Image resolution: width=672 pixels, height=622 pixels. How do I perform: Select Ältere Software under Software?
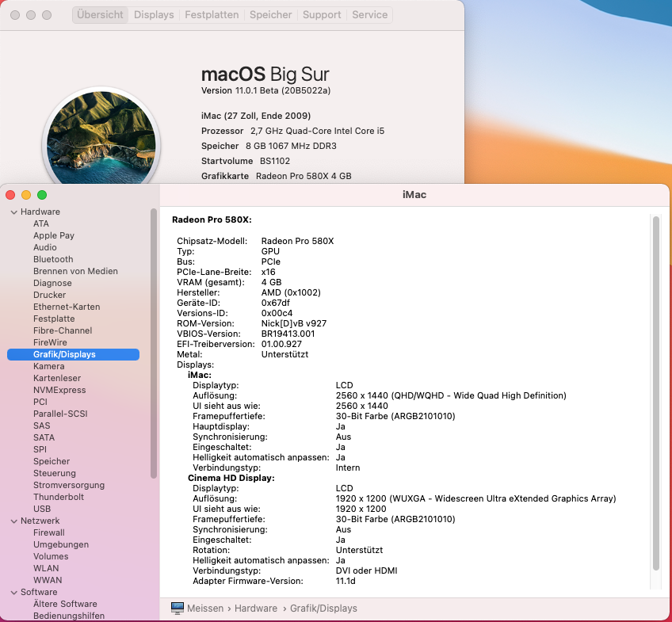65,604
